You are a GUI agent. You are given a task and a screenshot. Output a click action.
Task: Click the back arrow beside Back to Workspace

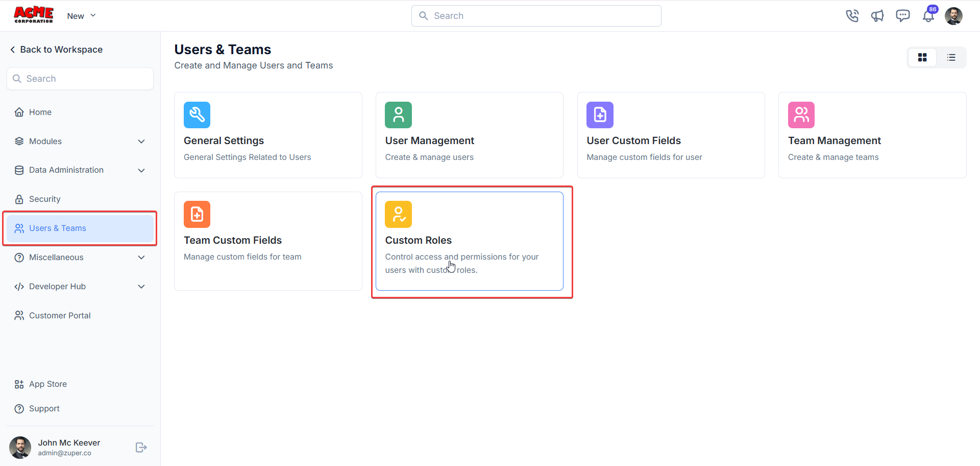pyautogui.click(x=12, y=50)
